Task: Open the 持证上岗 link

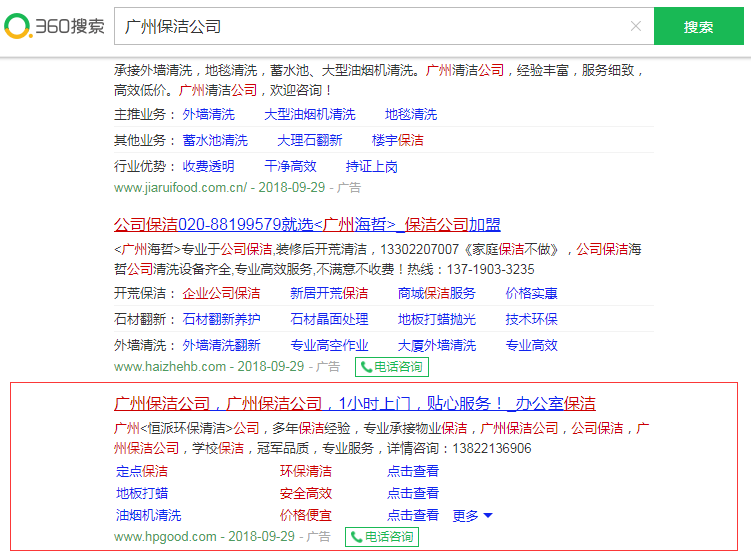Action: pyautogui.click(x=372, y=166)
